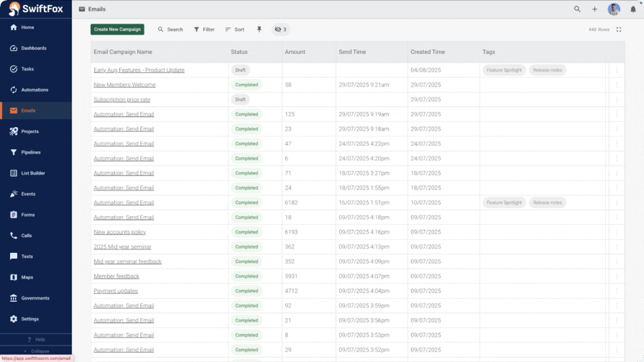
Task: Open the Filter options
Action: [x=204, y=30]
